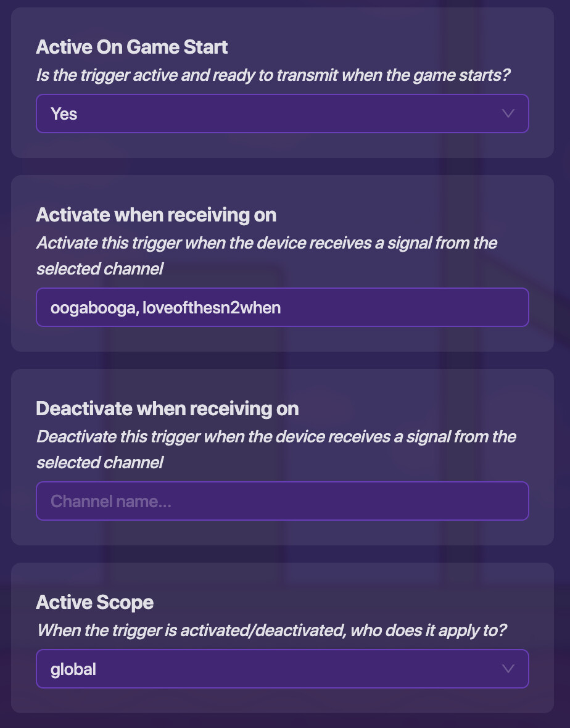Click the "Deactivate when receiving on" heading

click(167, 408)
